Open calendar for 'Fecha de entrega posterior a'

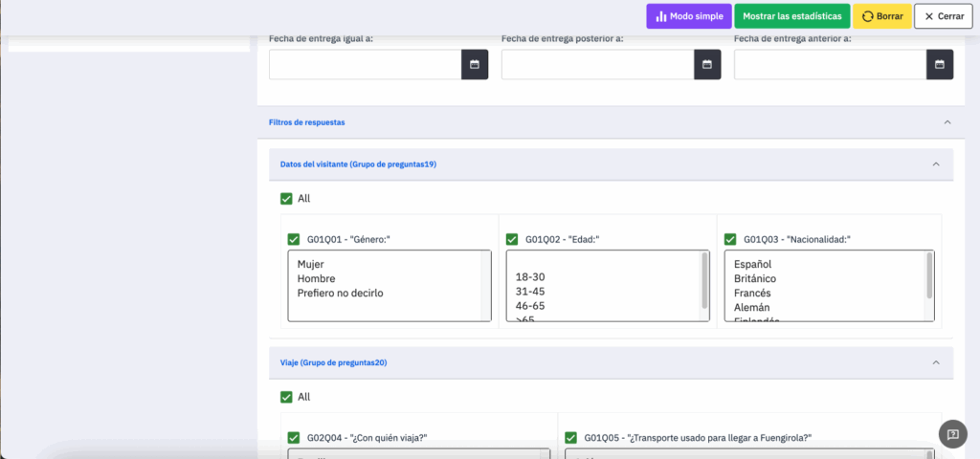(x=707, y=64)
